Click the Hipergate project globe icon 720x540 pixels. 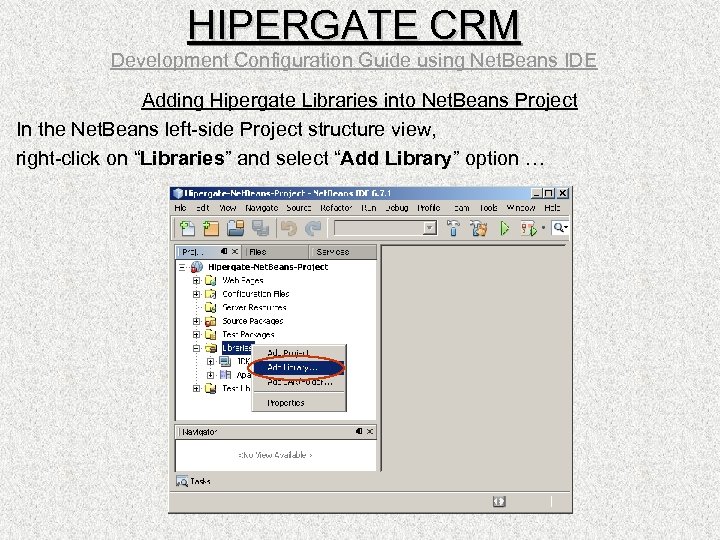point(197,267)
